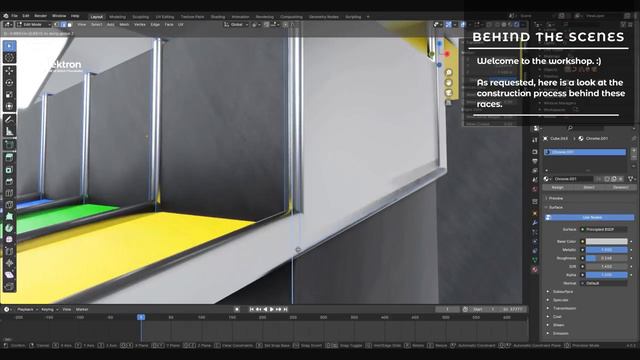Viewport: 640px width, 360px height.
Task: Click the current frame number field
Action: coord(447,309)
